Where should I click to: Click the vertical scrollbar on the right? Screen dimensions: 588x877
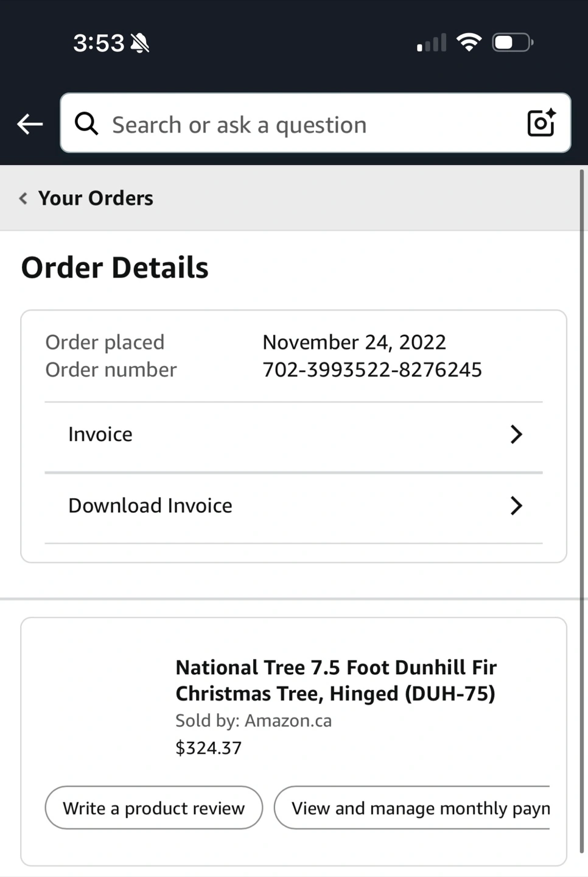tap(582, 512)
